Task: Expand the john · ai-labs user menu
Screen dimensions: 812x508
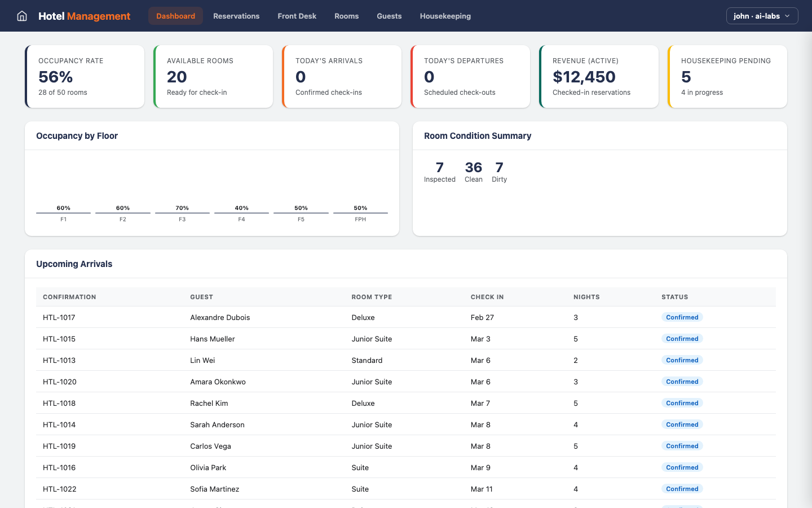Action: pyautogui.click(x=762, y=16)
